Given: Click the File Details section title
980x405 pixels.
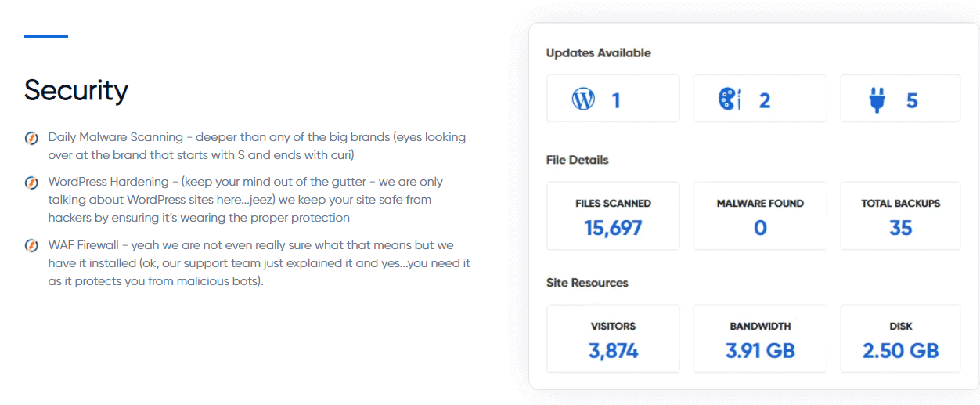Looking at the screenshot, I should [577, 160].
